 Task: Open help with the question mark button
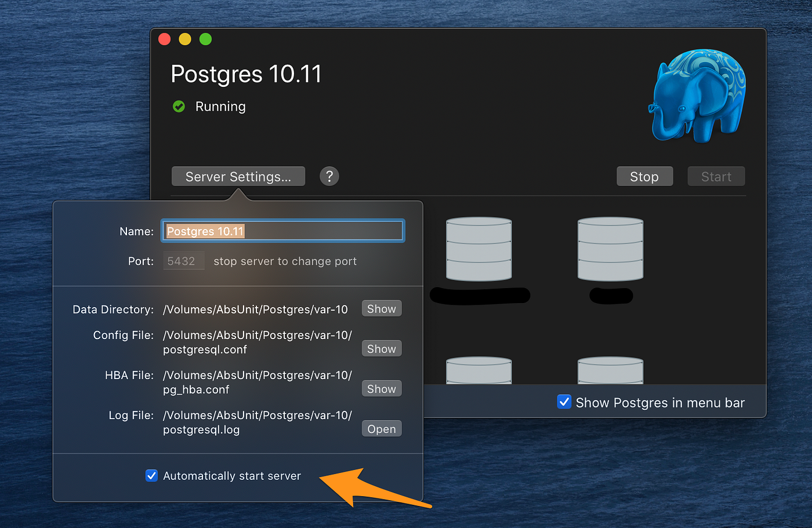click(x=329, y=176)
